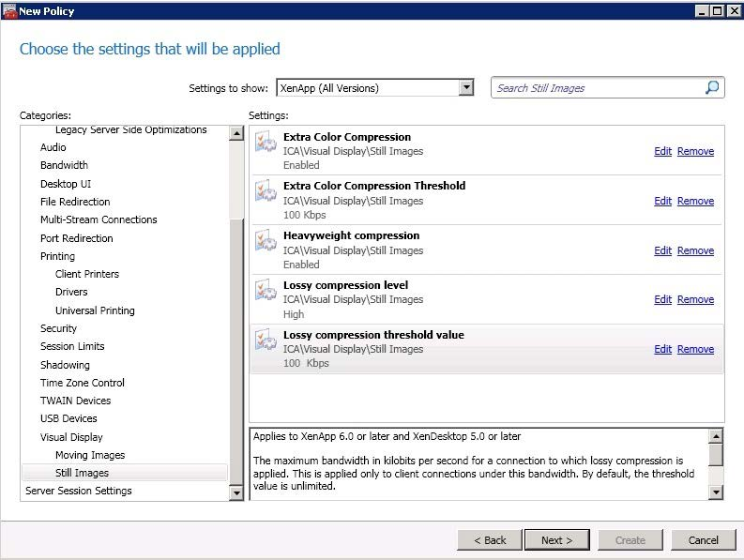This screenshot has height=560, width=744.
Task: Select Audio category
Action: [53, 147]
